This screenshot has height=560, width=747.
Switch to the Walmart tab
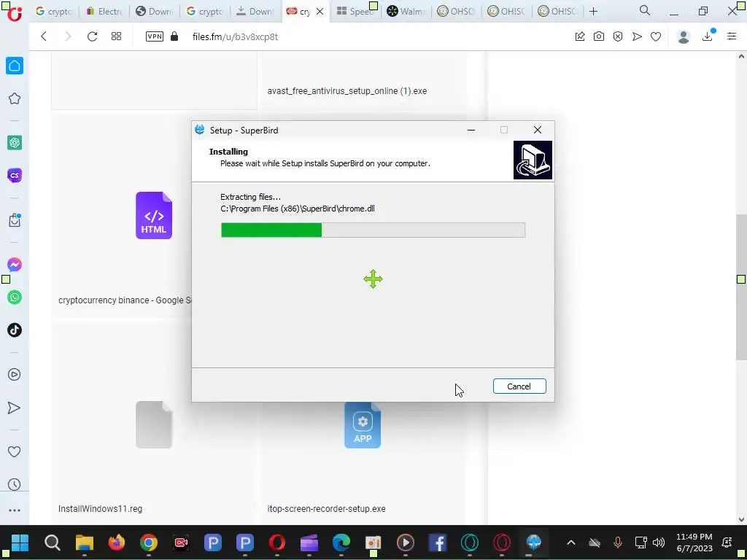tap(406, 12)
